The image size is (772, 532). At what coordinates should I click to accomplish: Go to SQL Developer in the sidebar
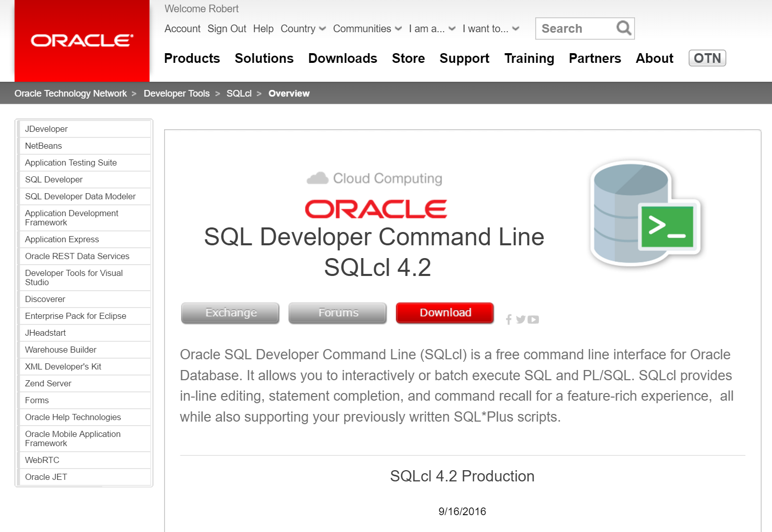[54, 179]
